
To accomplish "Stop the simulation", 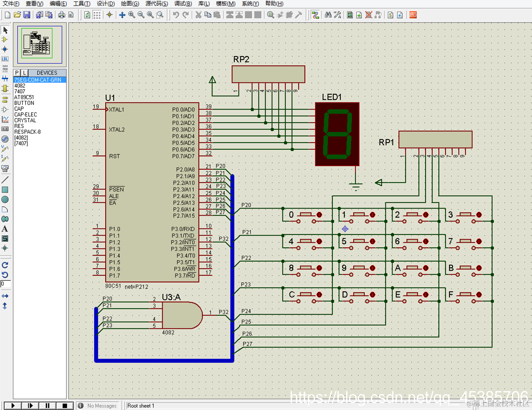I will tap(65, 406).
